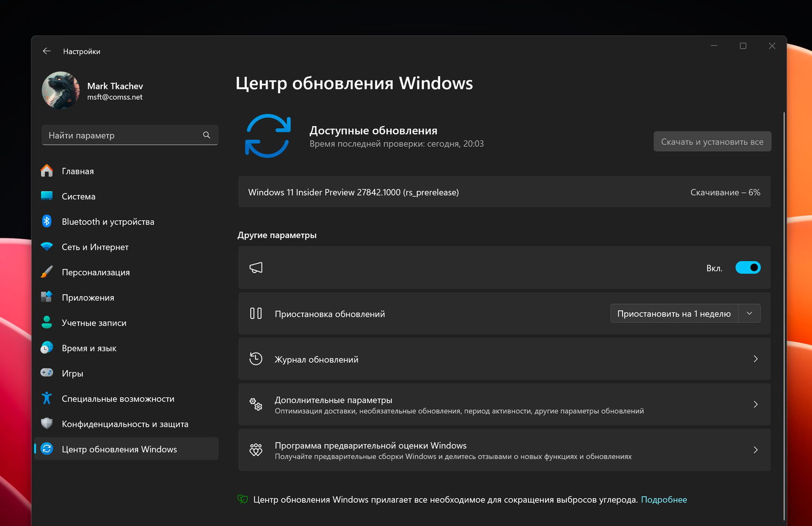Screen dimensions: 812x526
Task: Expand Программа предварительной оценки Windows section
Action: pos(756,450)
